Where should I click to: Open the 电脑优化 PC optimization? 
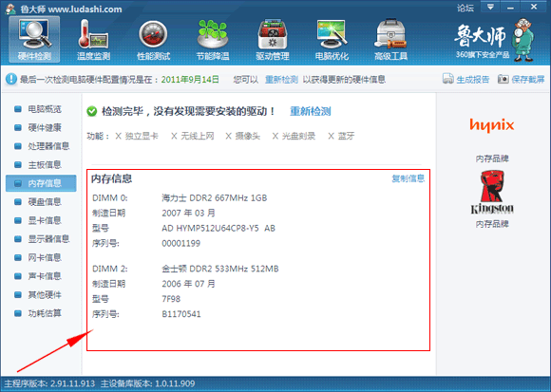(x=332, y=40)
